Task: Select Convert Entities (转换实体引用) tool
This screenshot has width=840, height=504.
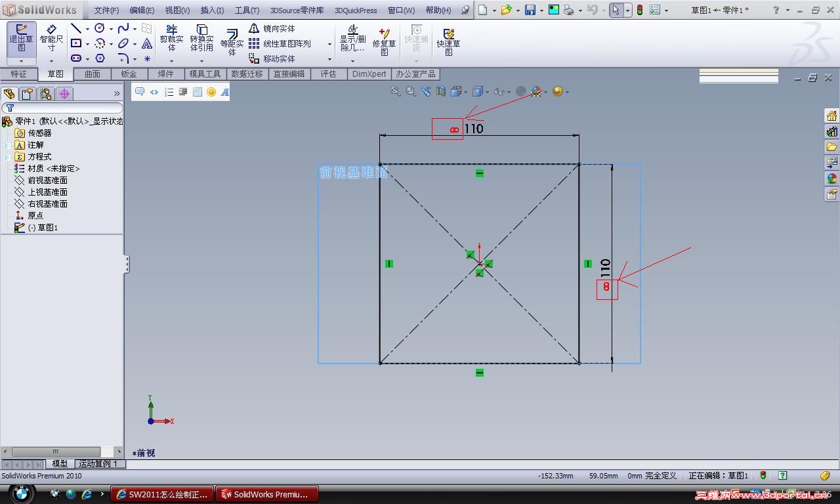Action: (x=201, y=39)
